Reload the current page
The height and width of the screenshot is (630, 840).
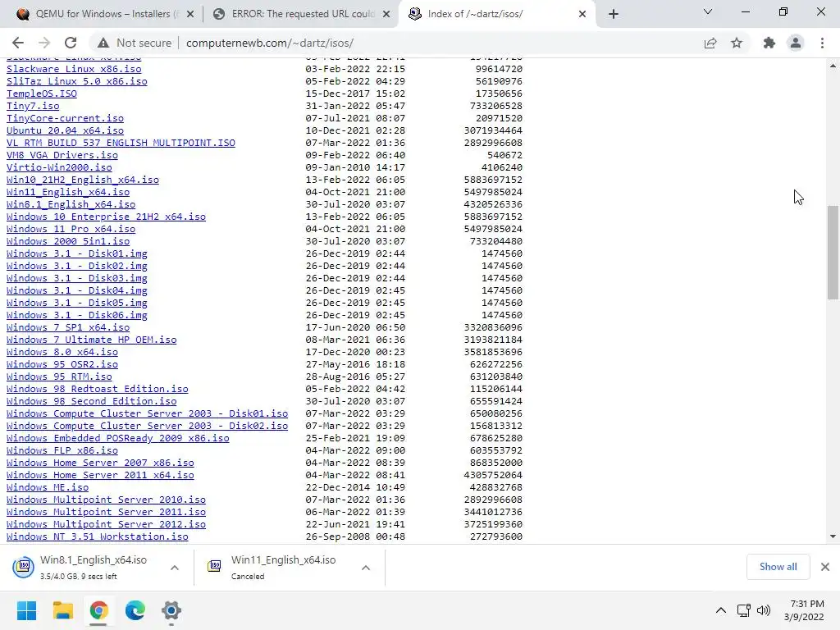71,43
